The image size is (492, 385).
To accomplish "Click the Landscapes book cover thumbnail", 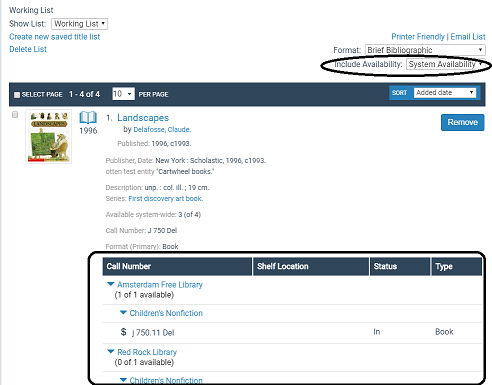I will 49,136.
